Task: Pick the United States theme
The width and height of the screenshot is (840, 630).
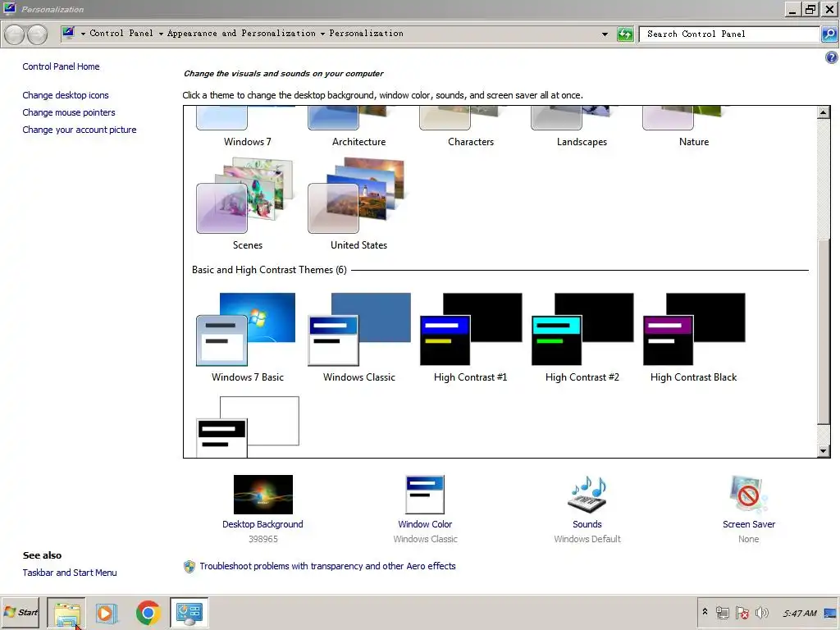Action: 358,203
